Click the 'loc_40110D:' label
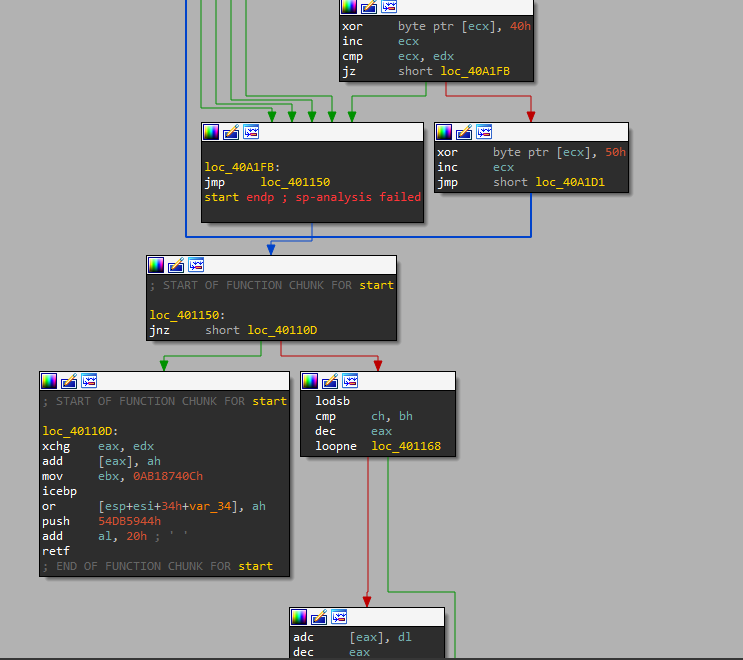 pyautogui.click(x=80, y=431)
